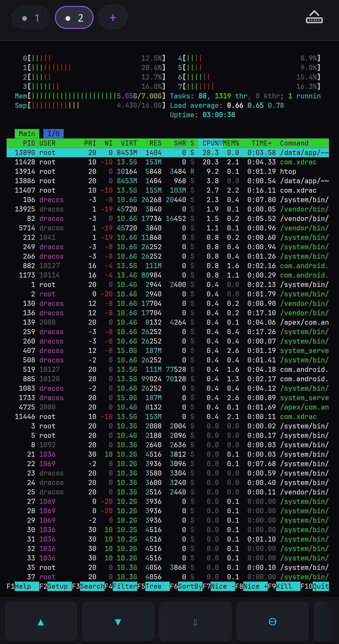Image resolution: width=339 pixels, height=644 pixels.
Task: Select process row PID 212 user 1041
Action: pos(168,237)
